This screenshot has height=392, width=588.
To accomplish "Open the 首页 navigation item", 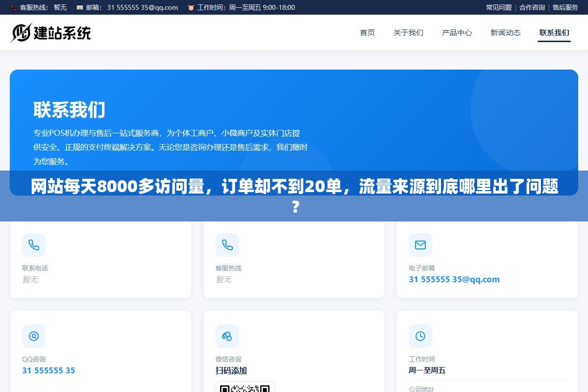I will click(x=367, y=33).
